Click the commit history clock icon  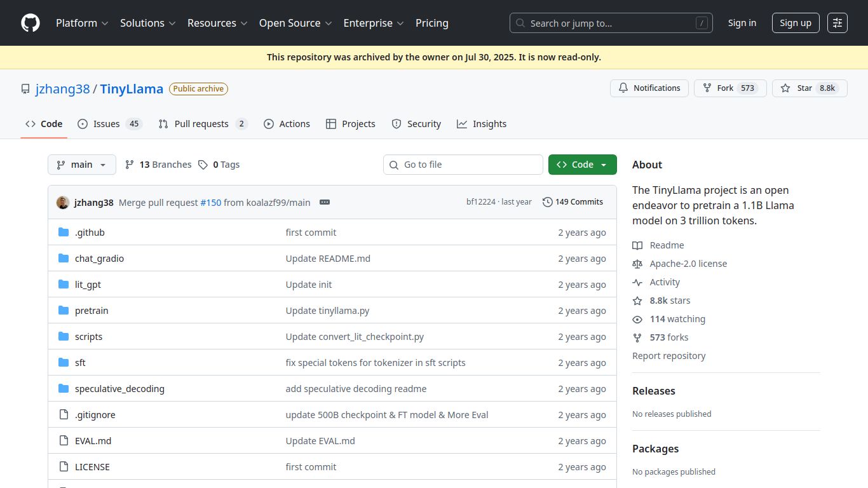point(547,202)
